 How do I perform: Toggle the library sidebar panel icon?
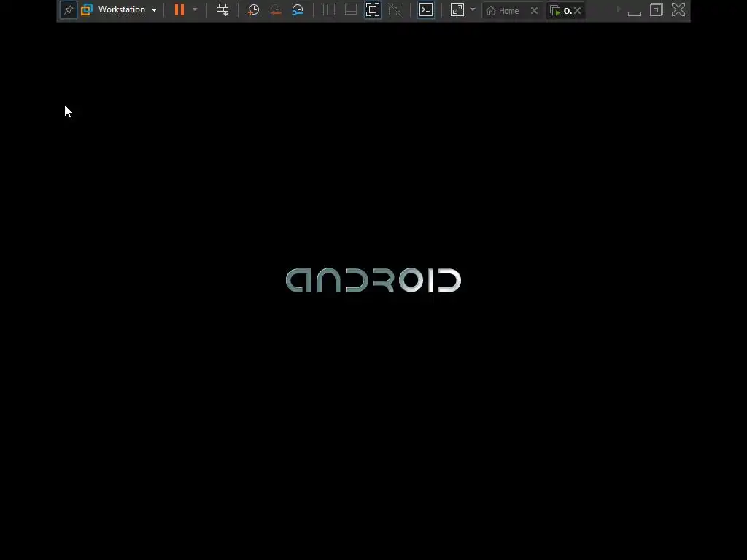coord(329,9)
